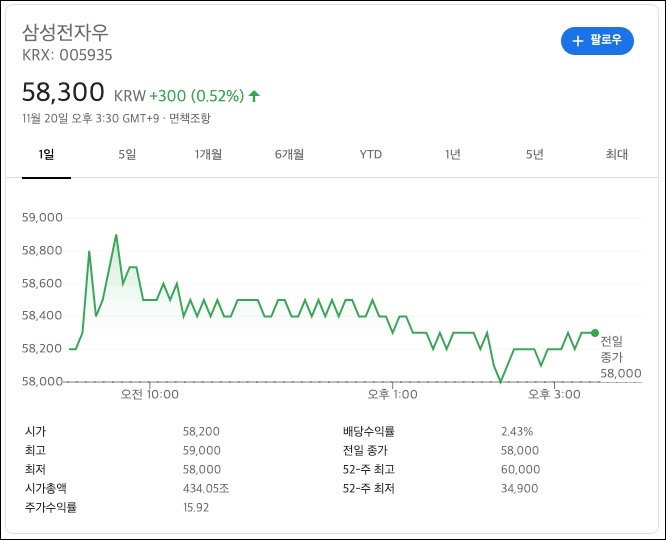Screen dimensions: 666x540
Task: Select the YTD tab
Action: [371, 154]
